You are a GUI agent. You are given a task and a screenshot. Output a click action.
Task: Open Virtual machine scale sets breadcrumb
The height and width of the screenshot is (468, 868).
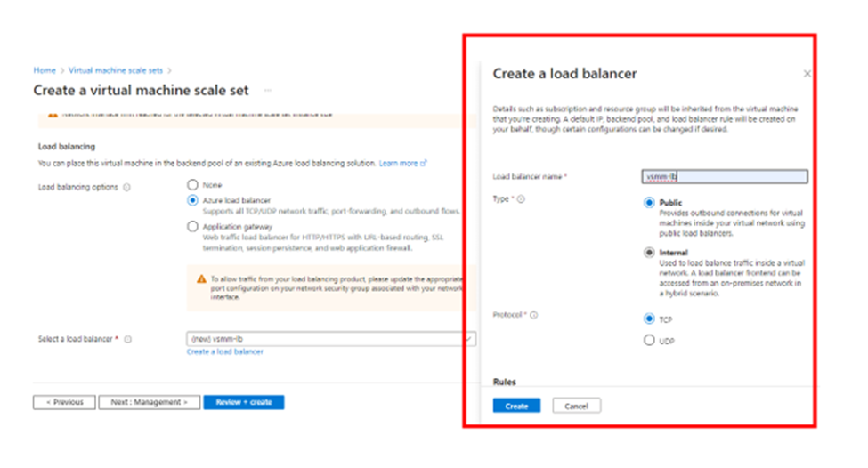pos(117,69)
